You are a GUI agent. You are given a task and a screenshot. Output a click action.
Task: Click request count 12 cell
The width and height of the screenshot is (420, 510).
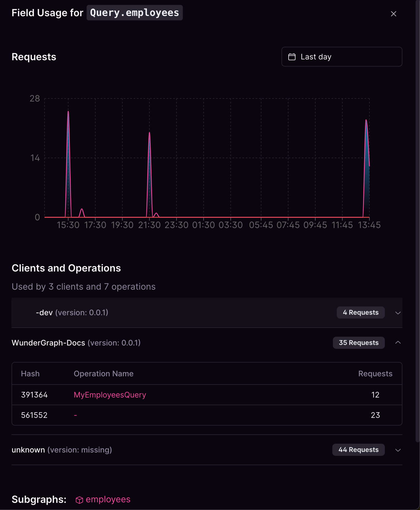[x=375, y=395]
